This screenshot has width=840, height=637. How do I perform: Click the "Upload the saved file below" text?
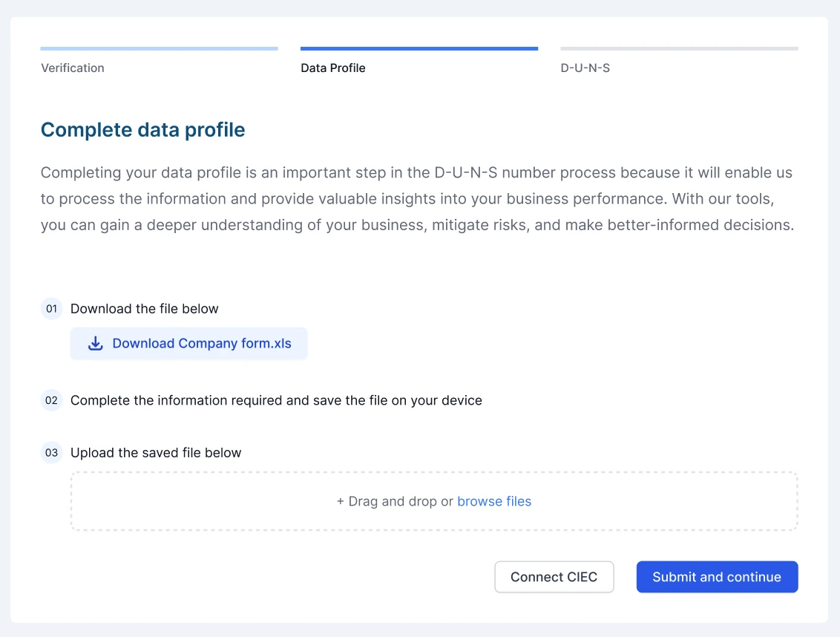click(156, 453)
